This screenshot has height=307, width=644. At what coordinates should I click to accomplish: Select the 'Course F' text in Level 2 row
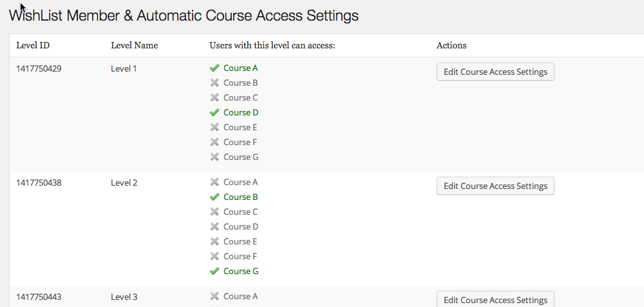(240, 256)
